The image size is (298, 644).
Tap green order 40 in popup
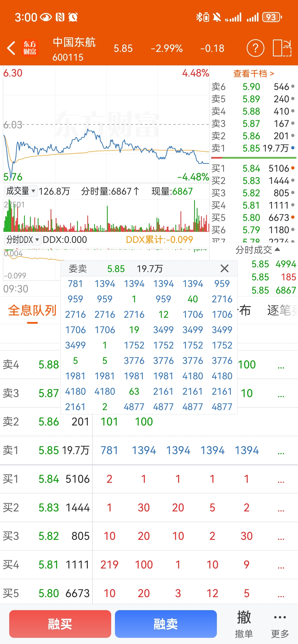193,299
